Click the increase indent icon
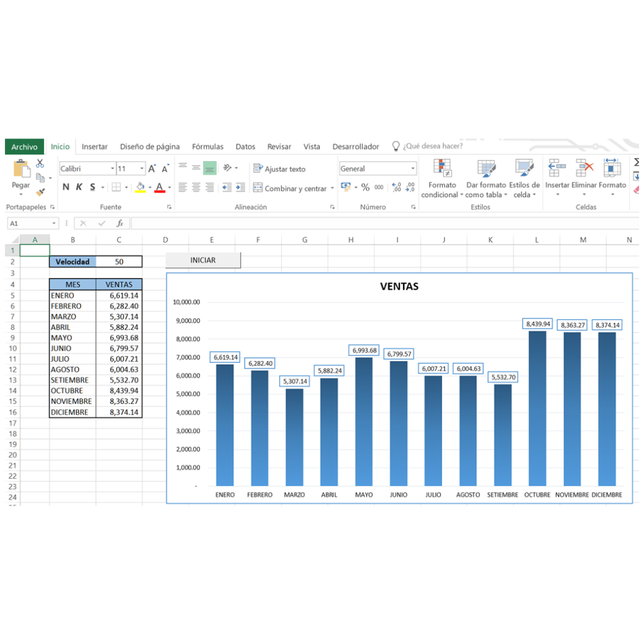The image size is (644, 644). pyautogui.click(x=240, y=187)
